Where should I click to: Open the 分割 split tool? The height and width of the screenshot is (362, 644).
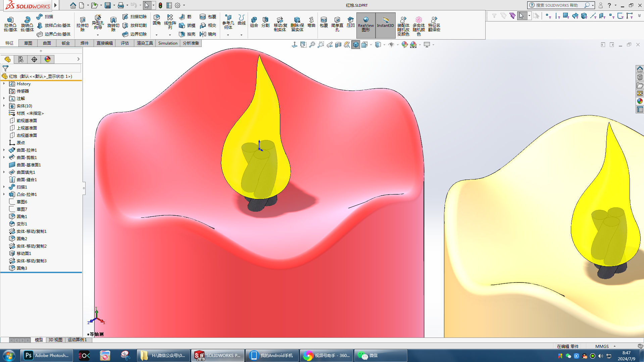pyautogui.click(x=265, y=22)
